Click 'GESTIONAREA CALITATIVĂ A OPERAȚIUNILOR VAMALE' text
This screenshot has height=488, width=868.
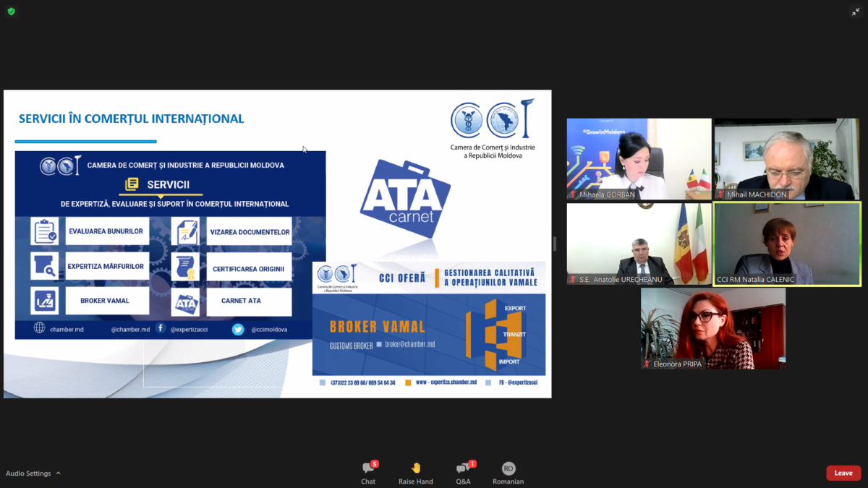[490, 277]
